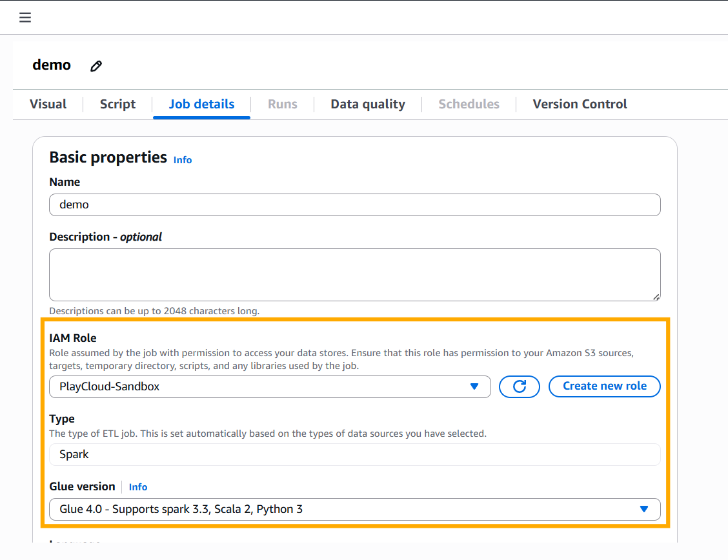Click the 'demo' job title heading

(x=52, y=65)
